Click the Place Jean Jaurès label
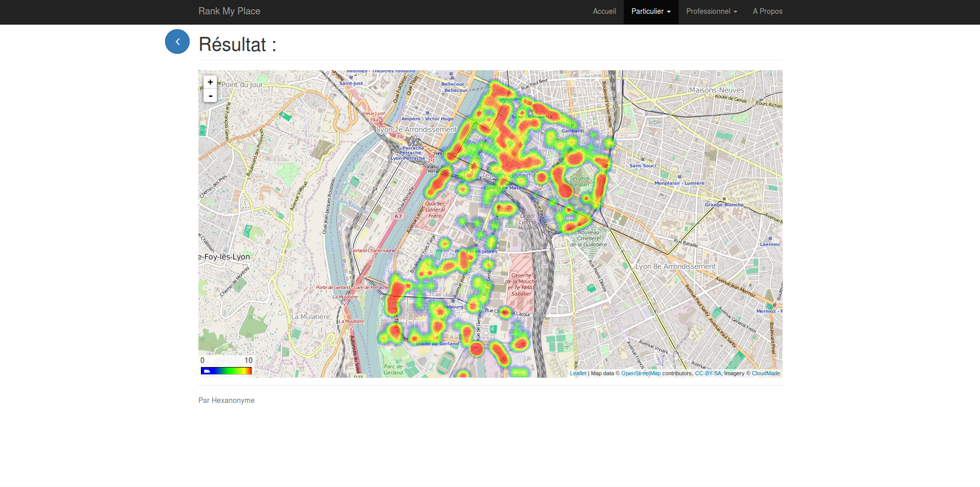 pyautogui.click(x=476, y=251)
